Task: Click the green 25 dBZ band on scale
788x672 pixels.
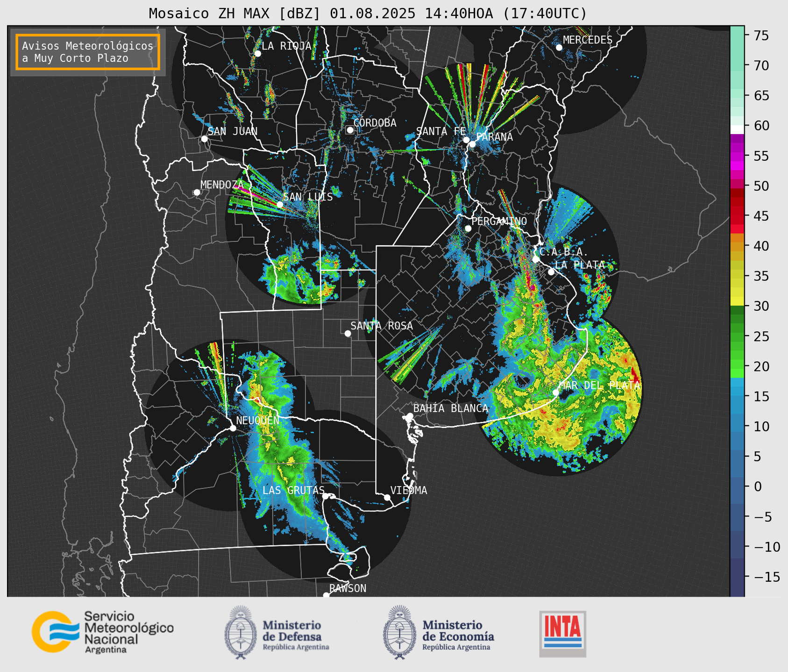Action: coord(737,336)
